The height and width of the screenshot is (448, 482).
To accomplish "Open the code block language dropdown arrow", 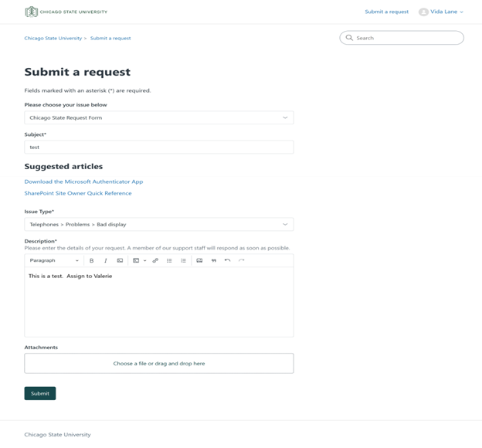I will [144, 260].
